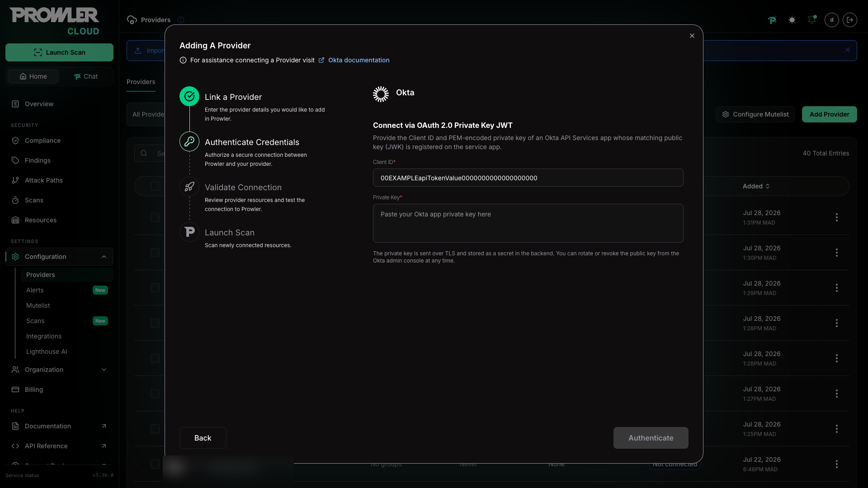Open row actions for Jul 28 1:25PM entry
868x488 pixels.
tap(837, 429)
